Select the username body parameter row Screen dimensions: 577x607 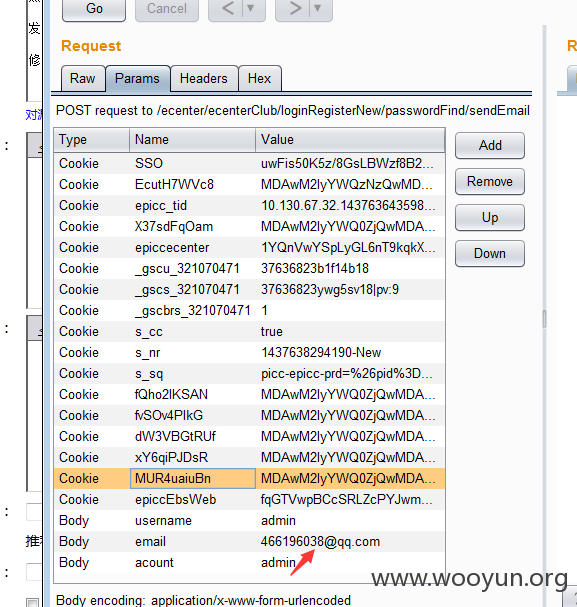click(x=249, y=521)
